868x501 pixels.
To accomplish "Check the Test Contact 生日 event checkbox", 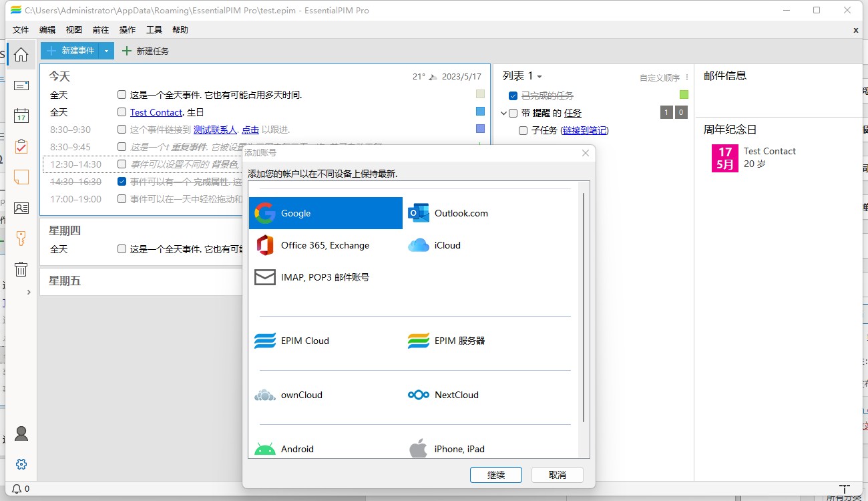I will (x=122, y=112).
